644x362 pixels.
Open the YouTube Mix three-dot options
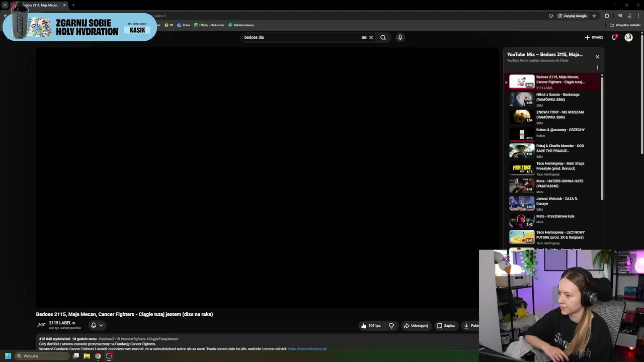[x=597, y=68]
